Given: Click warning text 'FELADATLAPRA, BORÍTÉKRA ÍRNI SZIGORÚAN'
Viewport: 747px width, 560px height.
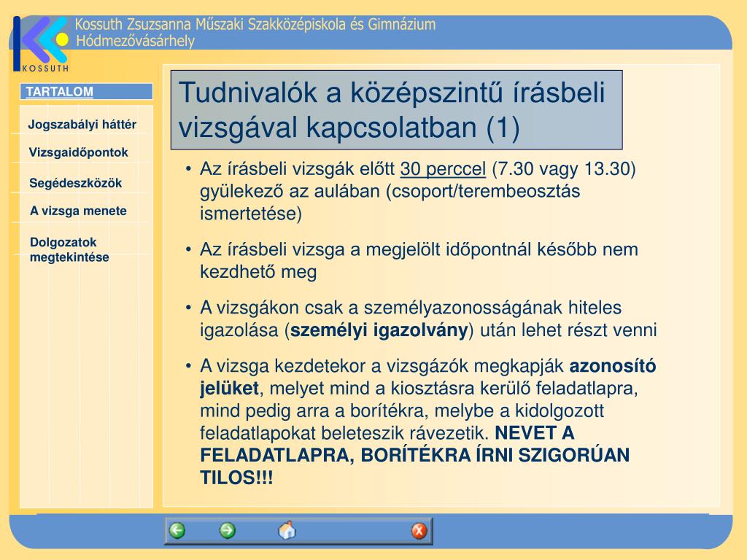Looking at the screenshot, I should coord(414,455).
